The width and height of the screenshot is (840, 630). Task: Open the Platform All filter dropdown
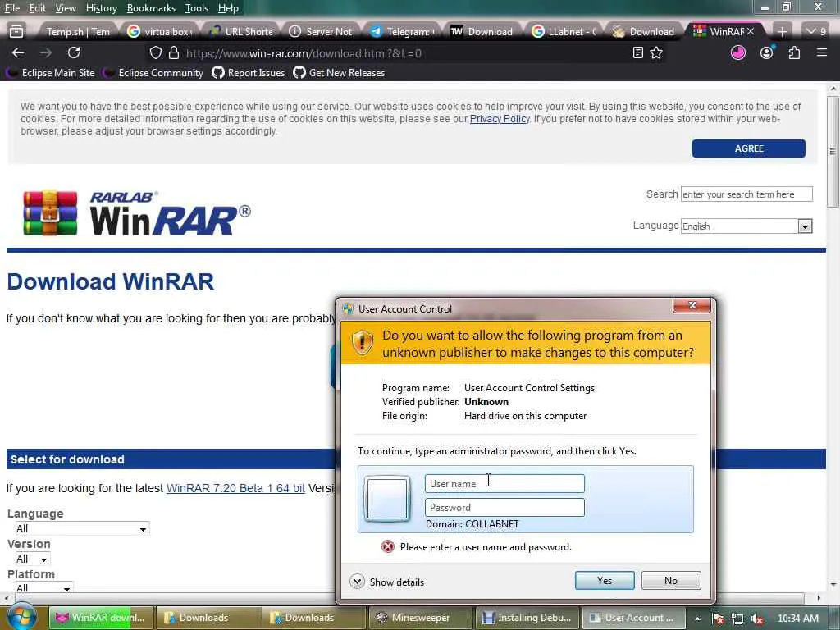point(43,587)
